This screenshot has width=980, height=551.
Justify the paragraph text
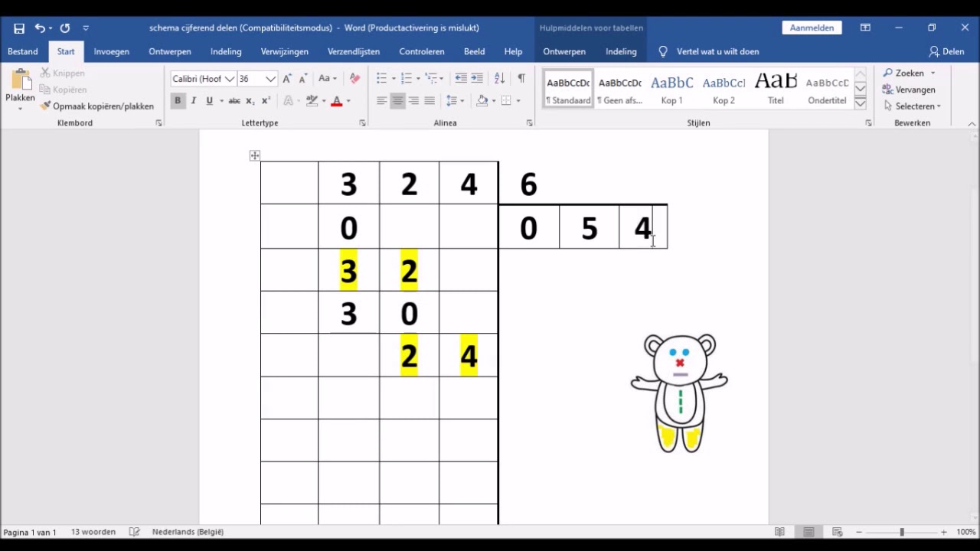430,101
